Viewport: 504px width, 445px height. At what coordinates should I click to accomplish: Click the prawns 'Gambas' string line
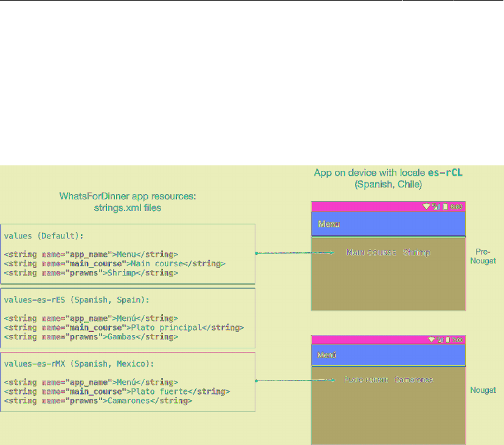click(91, 337)
